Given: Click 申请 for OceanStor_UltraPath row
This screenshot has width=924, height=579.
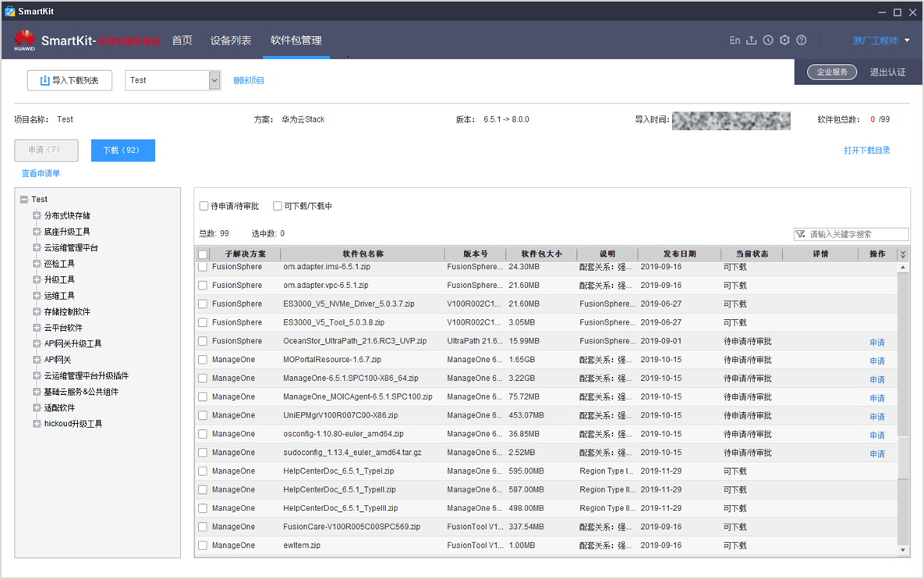Looking at the screenshot, I should pyautogui.click(x=877, y=342).
